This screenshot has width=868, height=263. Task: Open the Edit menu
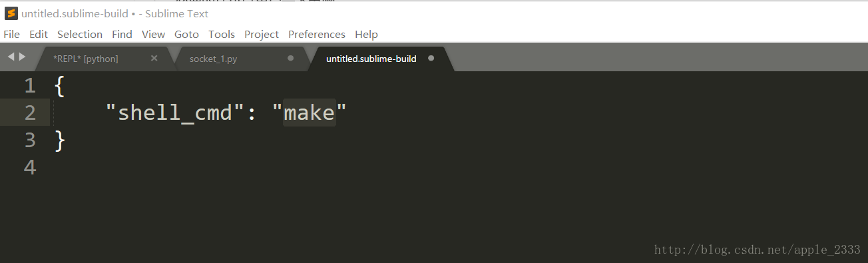[39, 34]
